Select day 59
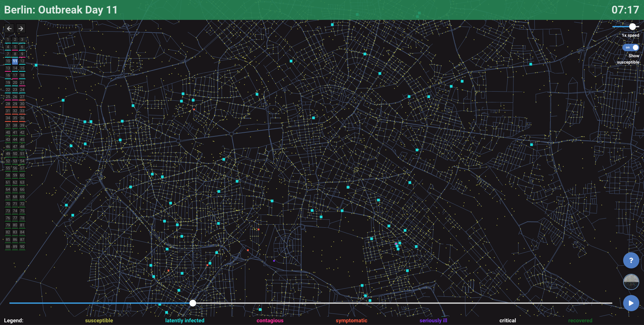644x325 pixels. point(15,175)
